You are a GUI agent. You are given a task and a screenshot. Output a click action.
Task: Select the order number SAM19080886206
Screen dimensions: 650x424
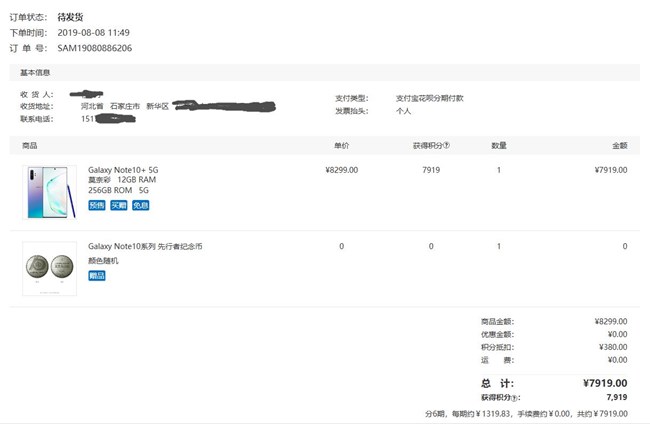(x=95, y=48)
